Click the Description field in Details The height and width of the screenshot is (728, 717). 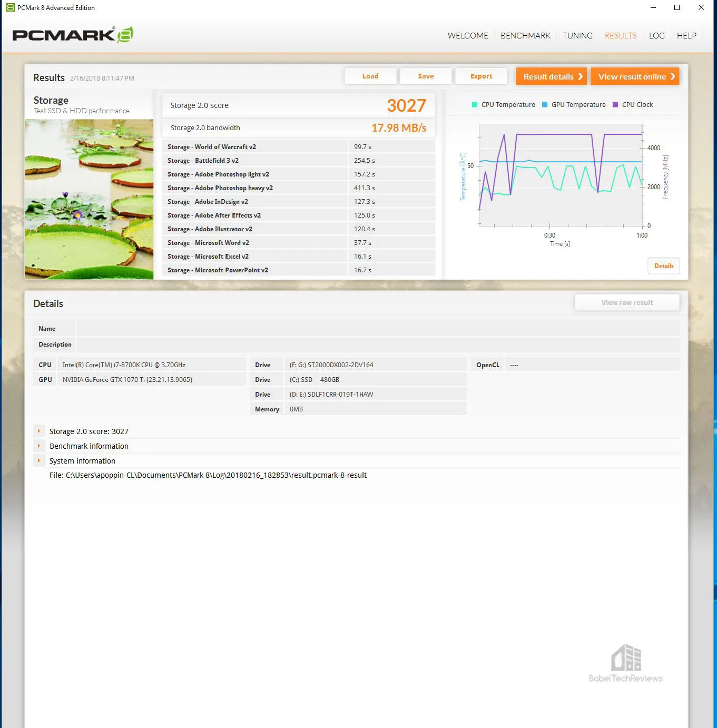pyautogui.click(x=378, y=345)
